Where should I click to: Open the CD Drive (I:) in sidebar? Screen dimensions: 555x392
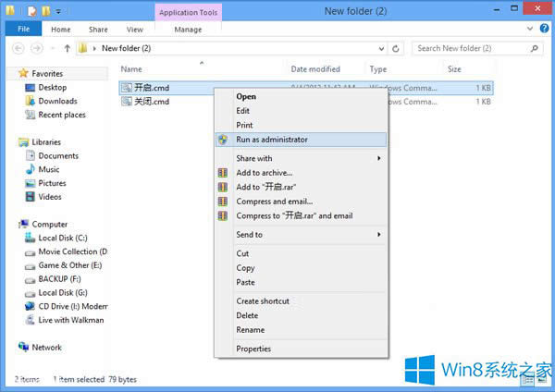(72, 306)
